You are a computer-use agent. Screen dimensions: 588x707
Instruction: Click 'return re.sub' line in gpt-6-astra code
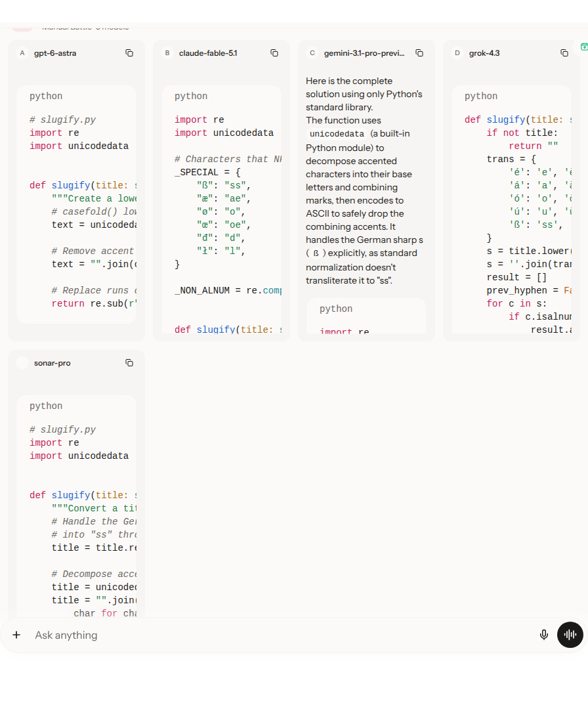pos(94,303)
